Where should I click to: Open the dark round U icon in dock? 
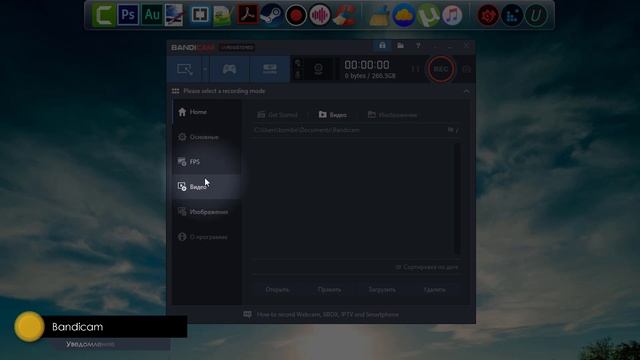pyautogui.click(x=536, y=16)
